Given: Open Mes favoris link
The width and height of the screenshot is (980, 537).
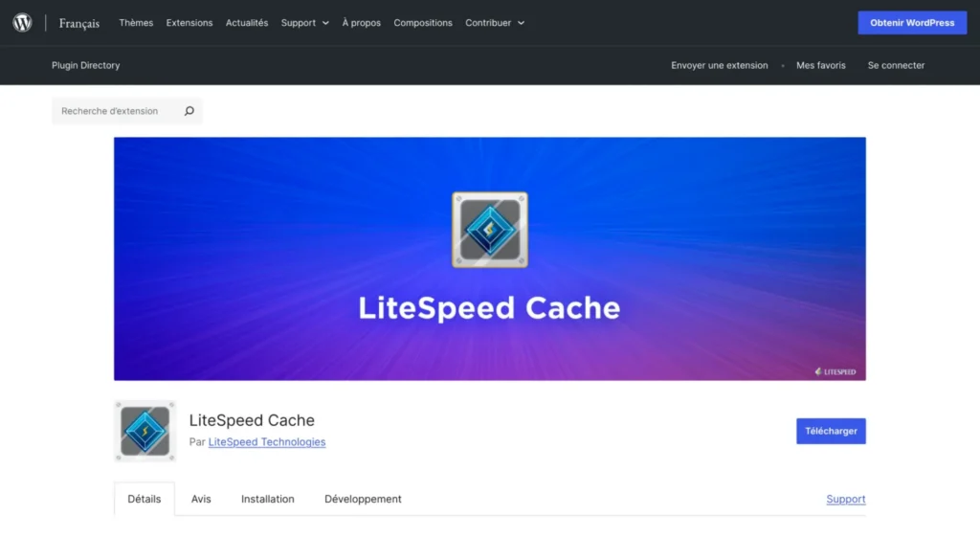Looking at the screenshot, I should click(820, 65).
